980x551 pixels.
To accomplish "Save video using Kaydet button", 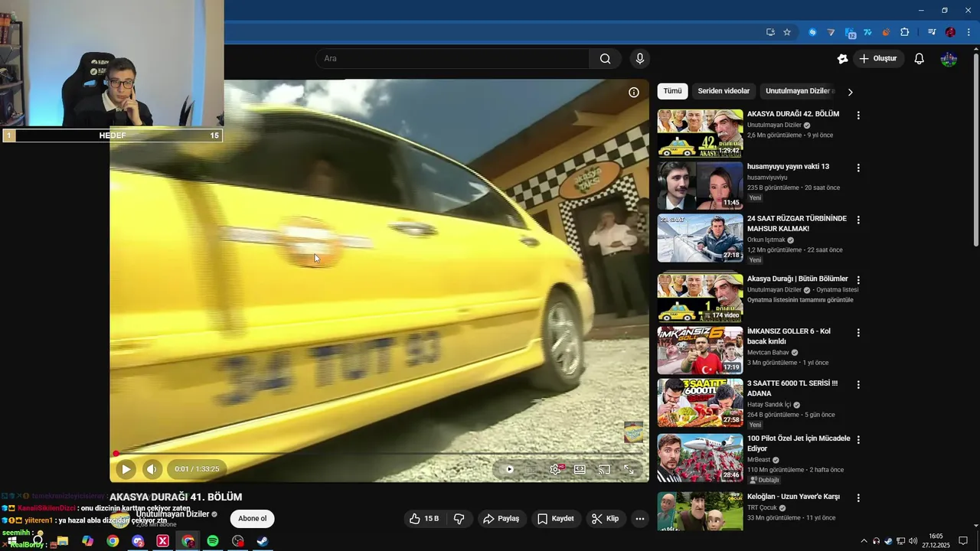I will (x=556, y=519).
